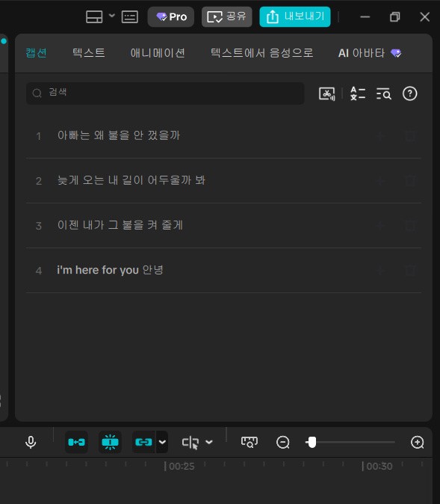
Task: Delete caption row 2 with trash icon
Action: pyautogui.click(x=410, y=181)
